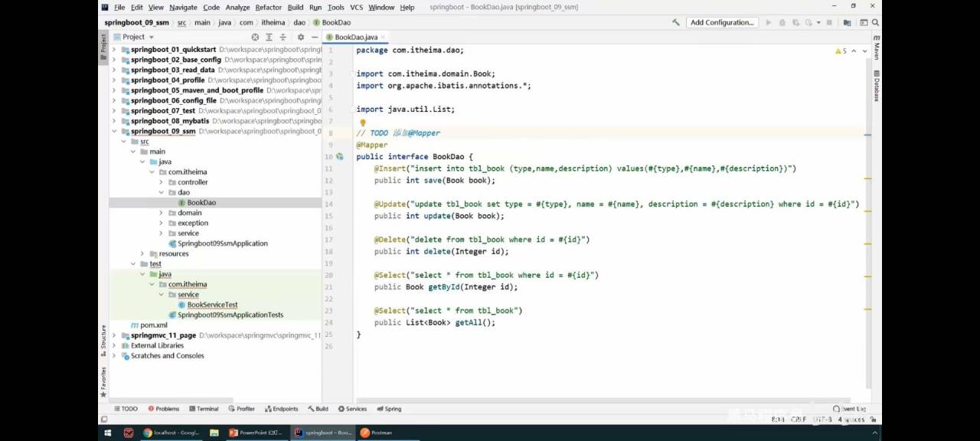
Task: Click the CRLF line separator status entry
Action: pyautogui.click(x=799, y=420)
